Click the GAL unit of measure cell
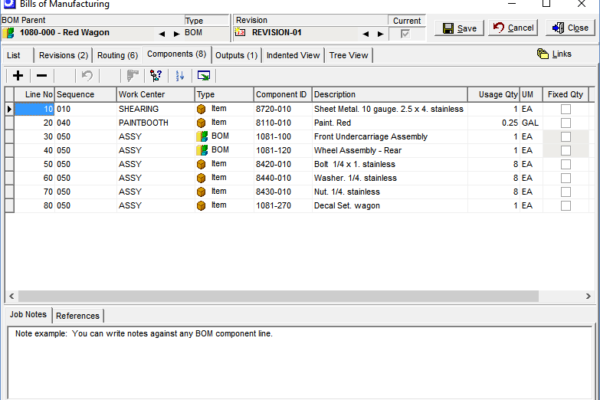The width and height of the screenshot is (600, 400). 531,123
